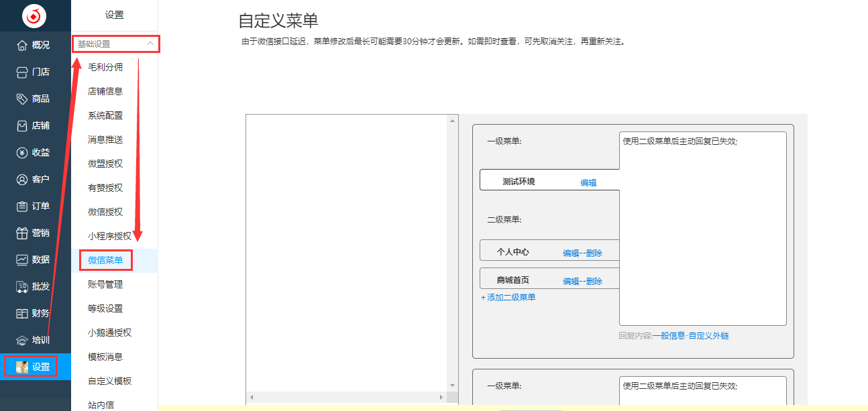Screen dimensions: 868x411
Task: Click the horizontal scrollbar left arrow
Action: [252, 398]
